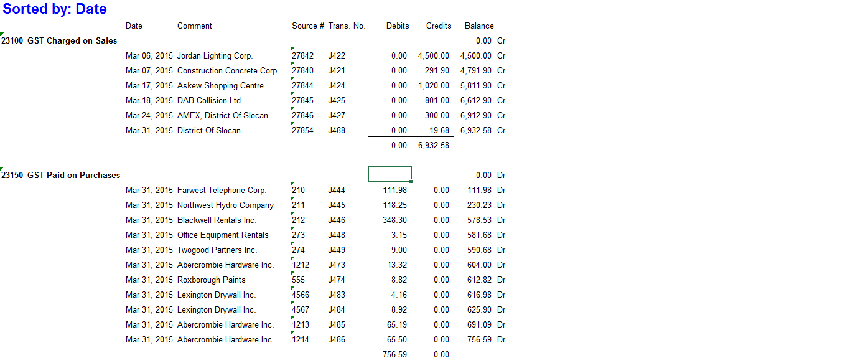Click the Source # column header
This screenshot has height=363, width=868.
pyautogui.click(x=308, y=26)
